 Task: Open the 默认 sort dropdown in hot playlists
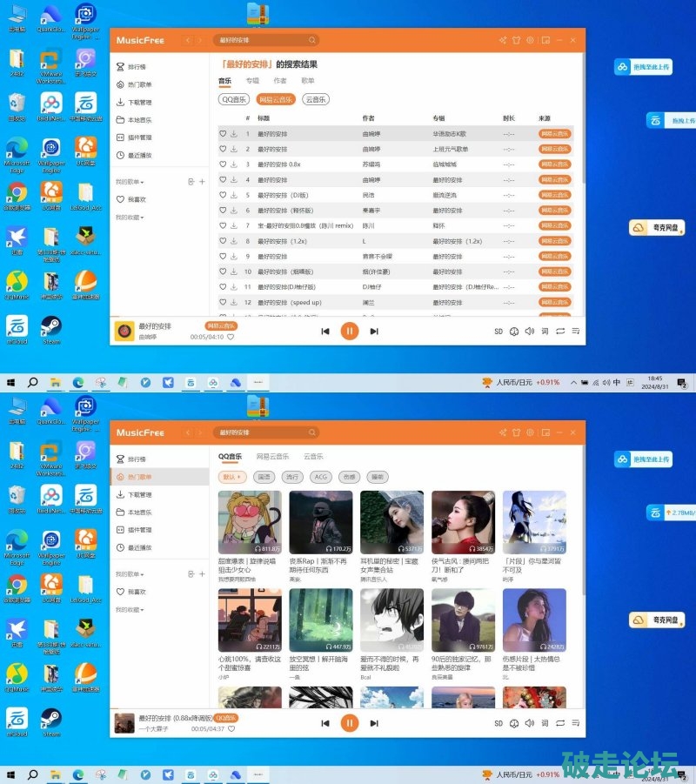point(231,477)
